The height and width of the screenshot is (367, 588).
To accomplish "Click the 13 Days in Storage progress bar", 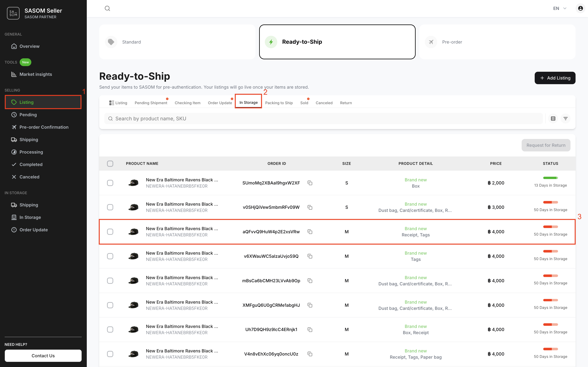I will click(x=550, y=178).
